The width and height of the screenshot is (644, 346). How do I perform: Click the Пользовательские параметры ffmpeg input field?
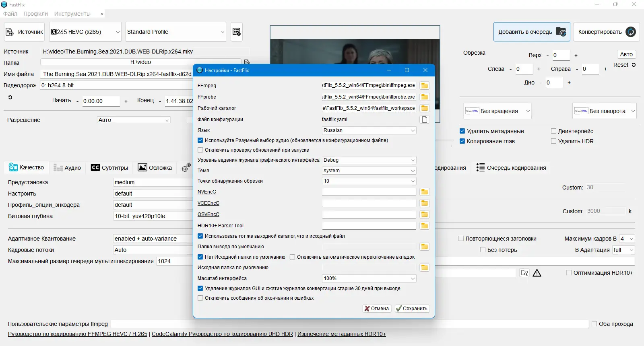pos(349,324)
